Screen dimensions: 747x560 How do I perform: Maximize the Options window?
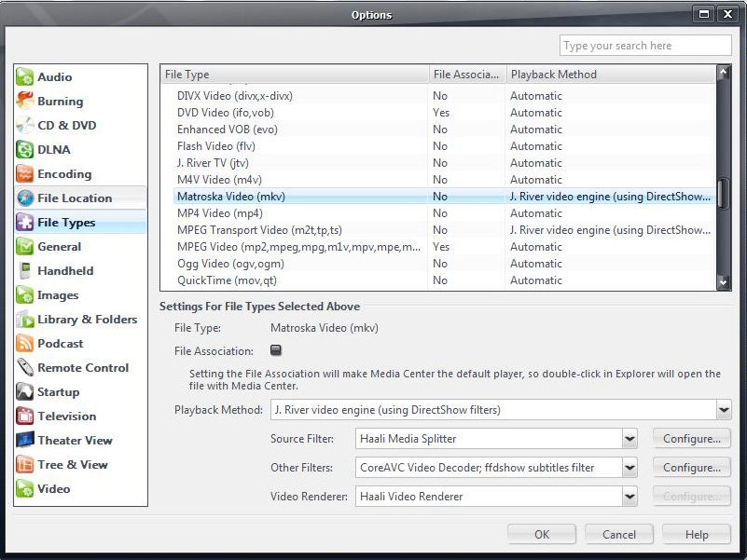tap(704, 14)
